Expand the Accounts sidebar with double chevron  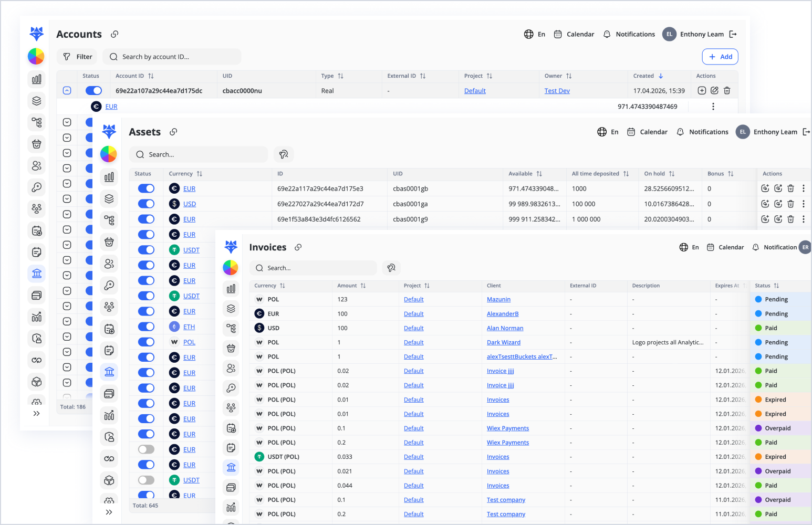pos(36,413)
